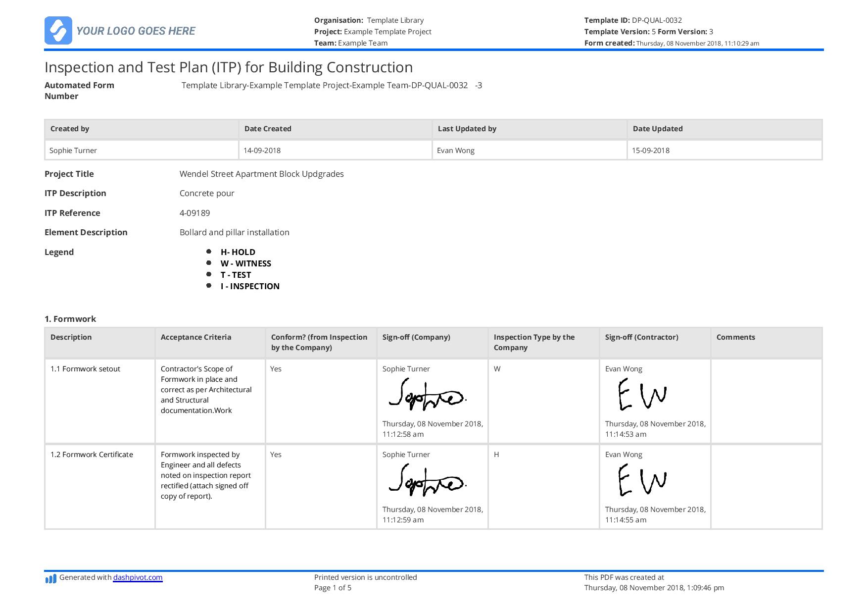Click the ITP Reference value 4-09189

pyautogui.click(x=195, y=213)
